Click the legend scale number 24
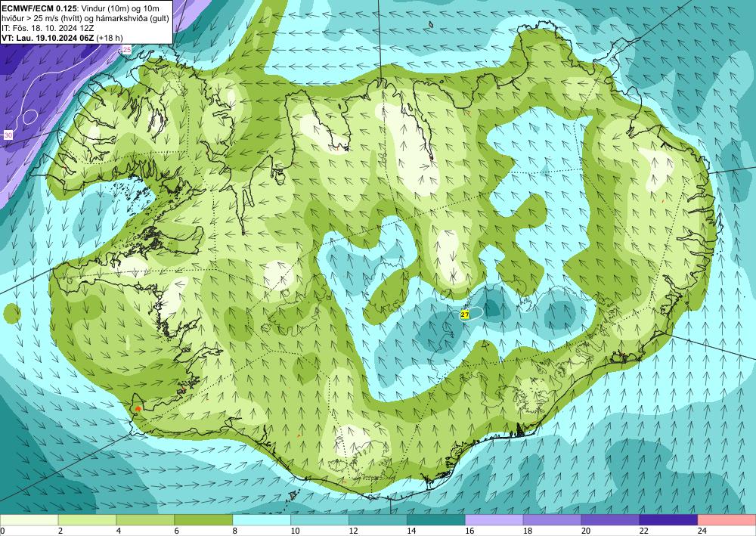The height and width of the screenshot is (536, 756). pyautogui.click(x=702, y=531)
